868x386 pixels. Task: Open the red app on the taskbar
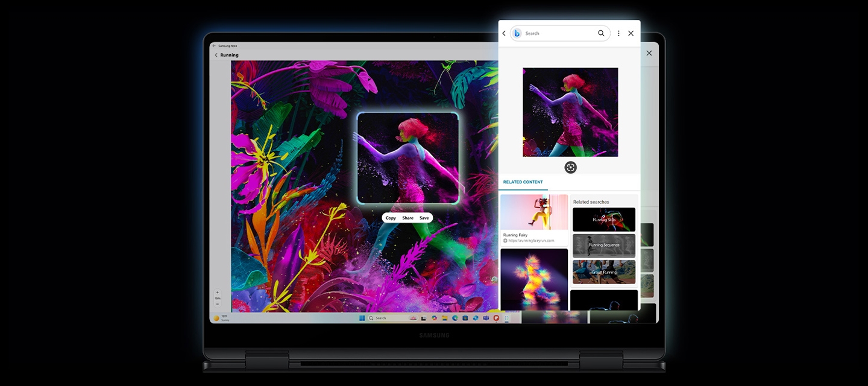[496, 318]
